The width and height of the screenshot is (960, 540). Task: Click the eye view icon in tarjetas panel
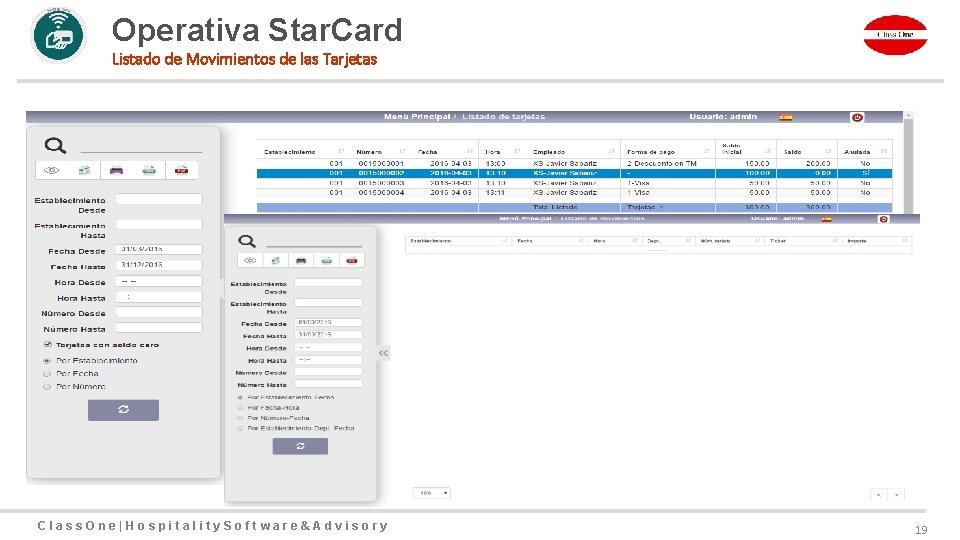(51, 170)
